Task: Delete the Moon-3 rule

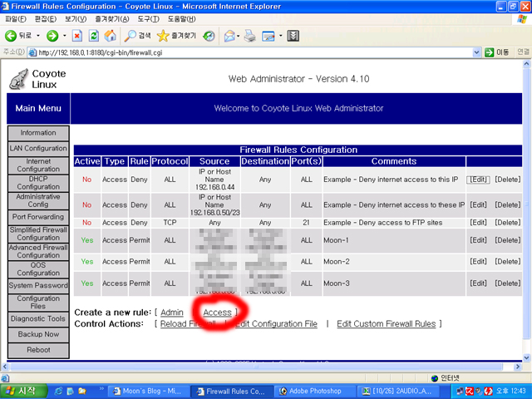Action: coord(508,283)
